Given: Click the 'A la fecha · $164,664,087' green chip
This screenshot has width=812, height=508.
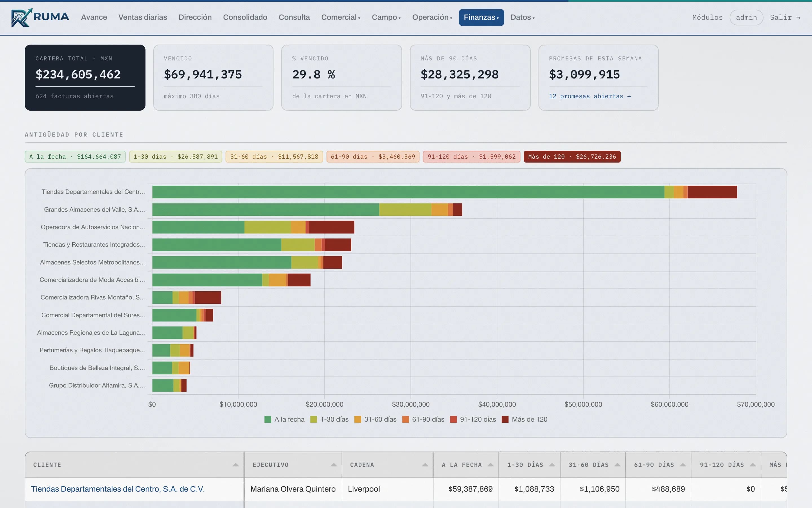Looking at the screenshot, I should [75, 157].
